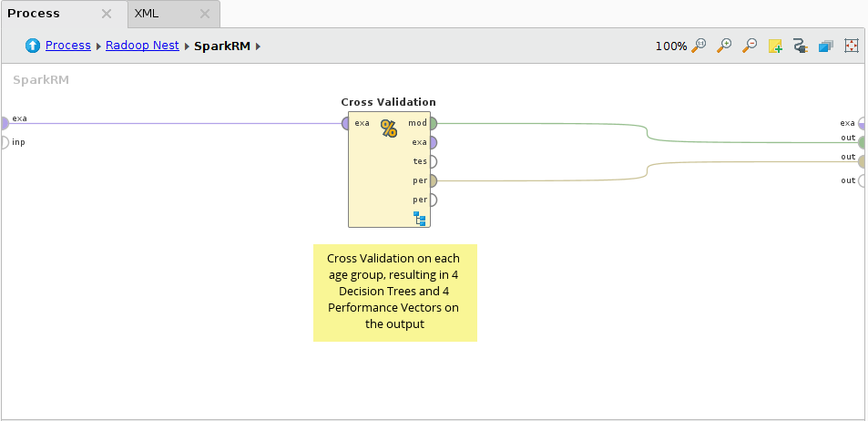Click the zoom out magnifier icon
Screen dimensions: 868x421
tap(750, 45)
